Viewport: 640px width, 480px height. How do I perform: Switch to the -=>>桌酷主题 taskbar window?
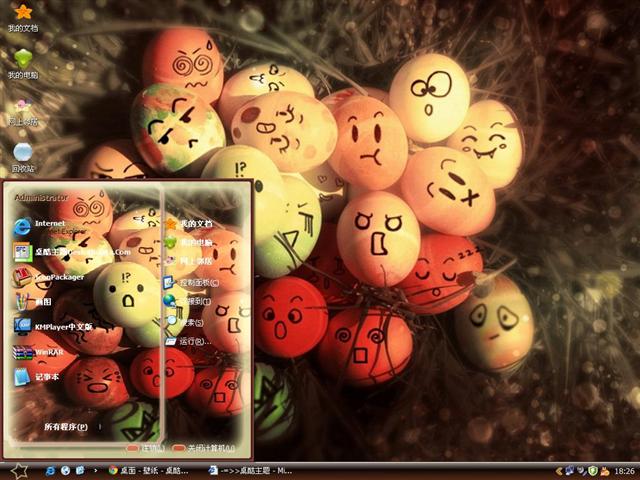(250, 471)
